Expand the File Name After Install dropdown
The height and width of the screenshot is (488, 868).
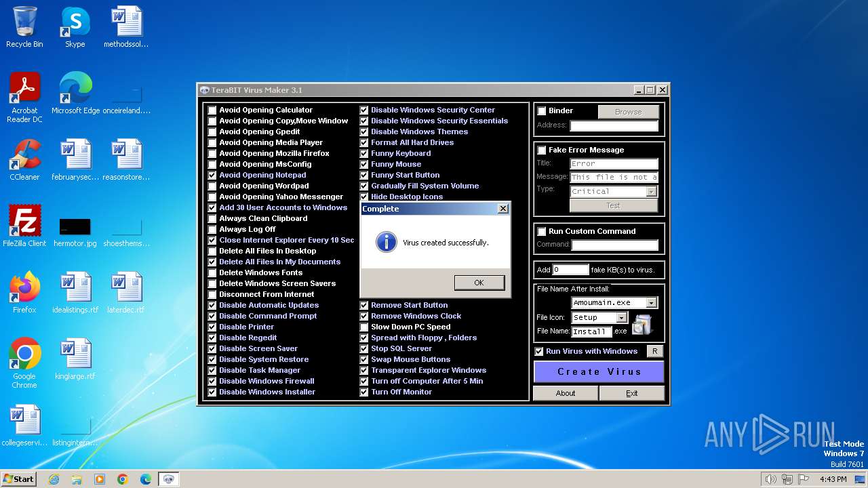pos(652,303)
